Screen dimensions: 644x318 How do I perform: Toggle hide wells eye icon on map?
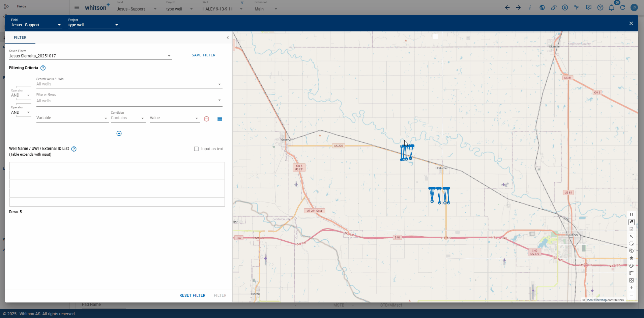click(x=631, y=251)
